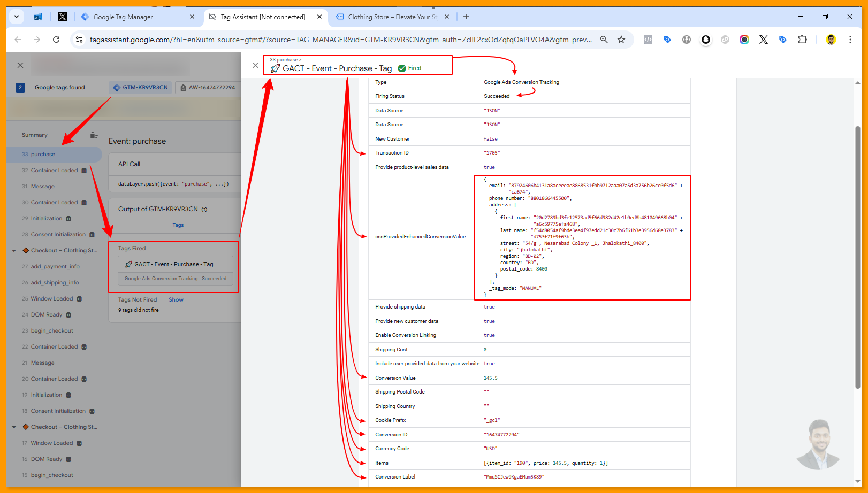
Task: Click the Currency Code "USD" value
Action: 491,449
